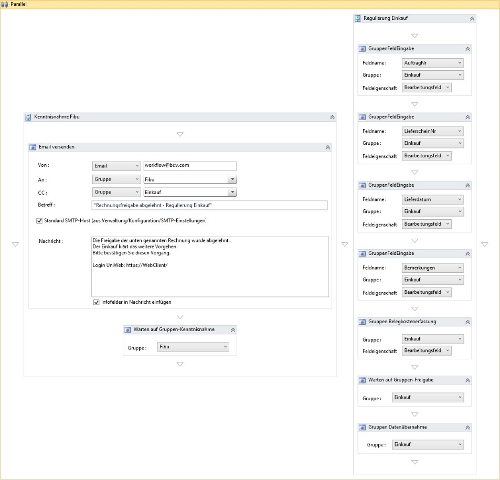
Task: Collapse the GruppenFeldEingabe block for AuftragNr
Action: point(467,49)
